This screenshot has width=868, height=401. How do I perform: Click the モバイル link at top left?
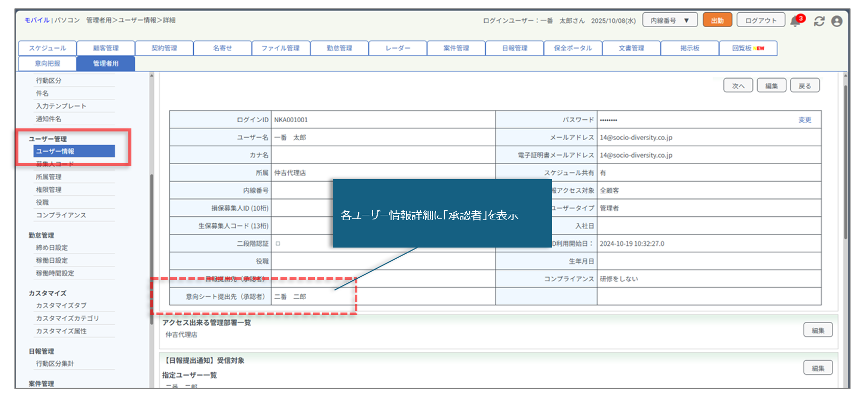[x=37, y=20]
